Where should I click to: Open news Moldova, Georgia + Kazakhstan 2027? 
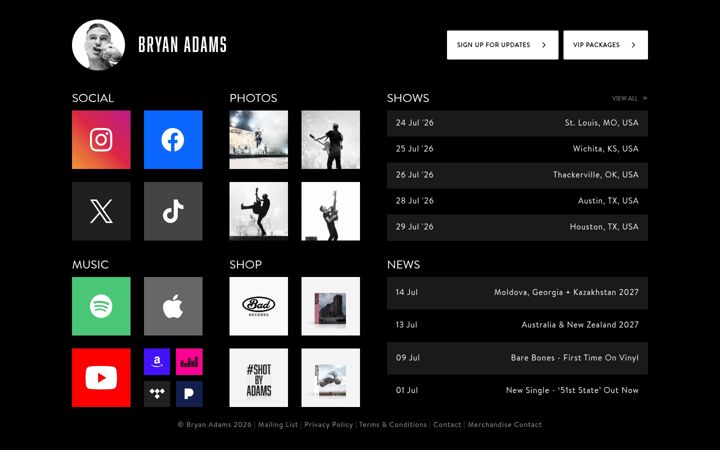coord(518,292)
